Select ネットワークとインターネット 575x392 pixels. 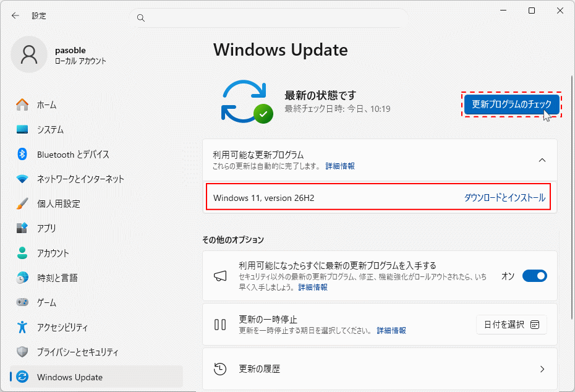point(80,179)
